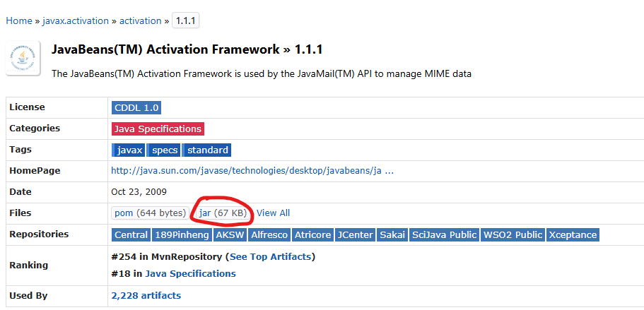The width and height of the screenshot is (644, 310).
Task: Open the 2,228 artifacts link
Action: pyautogui.click(x=146, y=296)
